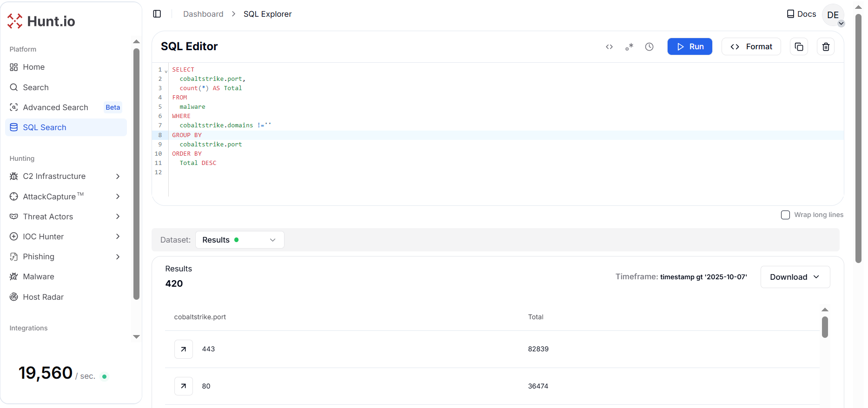The image size is (868, 408).
Task: Click the regex wildcard icon in editor toolbar
Action: (629, 46)
